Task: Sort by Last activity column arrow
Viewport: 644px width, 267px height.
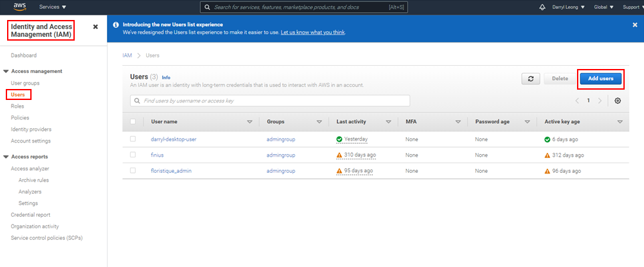Action: coord(388,122)
